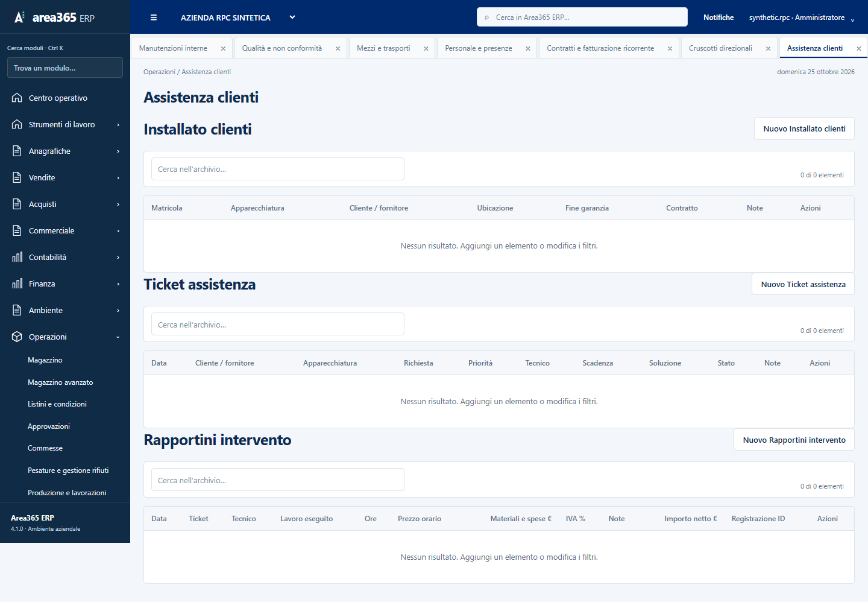Click the Finanza chart icon

click(17, 284)
